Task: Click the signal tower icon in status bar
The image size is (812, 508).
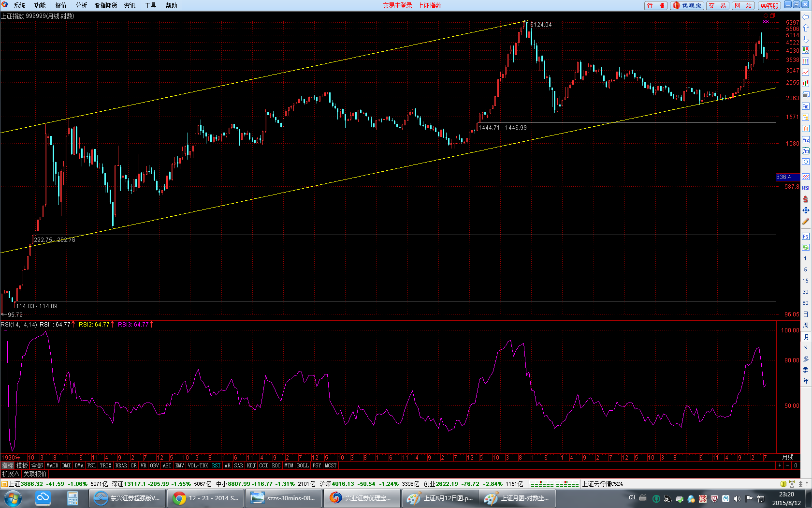Action: point(792,484)
